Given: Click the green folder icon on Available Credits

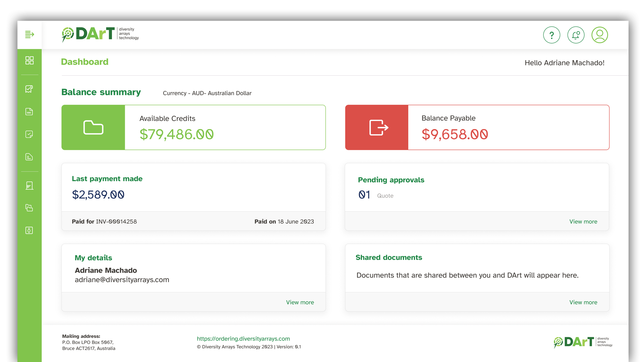Looking at the screenshot, I should [93, 127].
